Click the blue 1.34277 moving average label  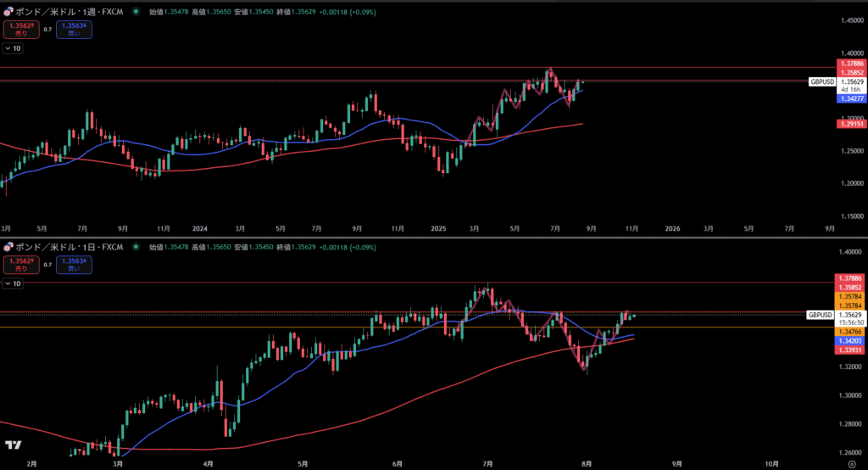point(851,98)
